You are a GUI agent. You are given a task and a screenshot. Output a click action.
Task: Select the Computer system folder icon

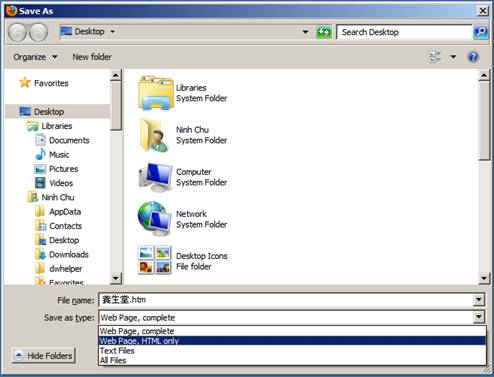pyautogui.click(x=155, y=177)
